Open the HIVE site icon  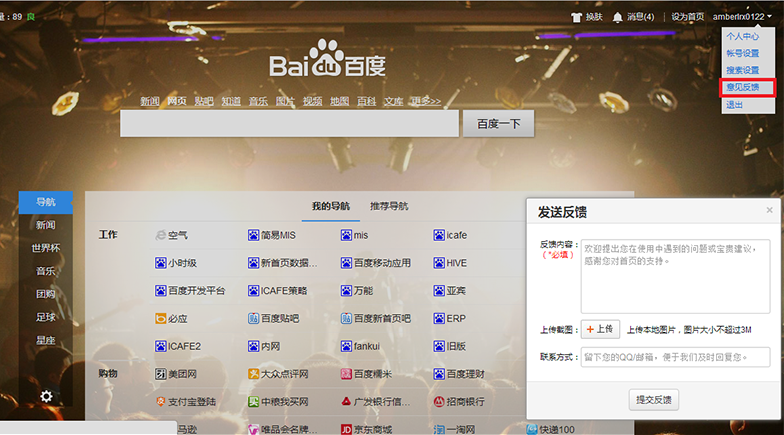click(439, 263)
